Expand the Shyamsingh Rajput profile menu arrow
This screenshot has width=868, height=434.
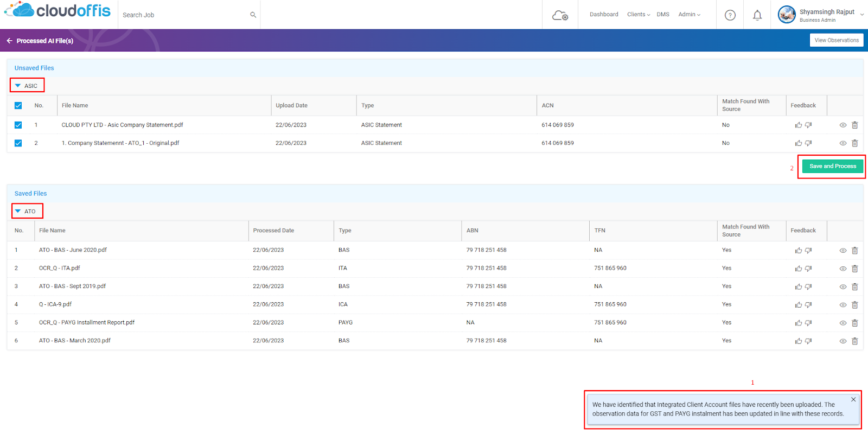click(x=862, y=15)
